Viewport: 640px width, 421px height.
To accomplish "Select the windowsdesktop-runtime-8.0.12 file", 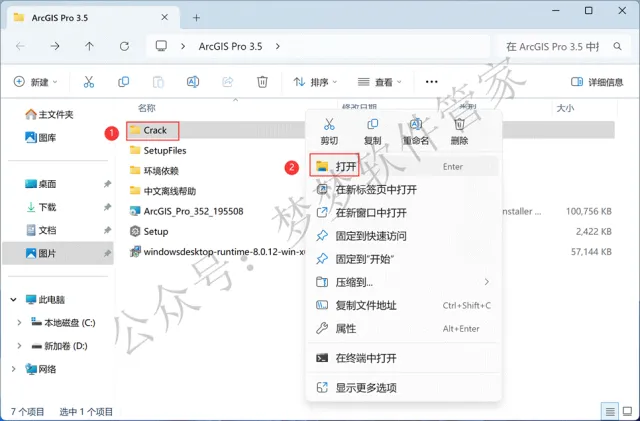I will (x=217, y=252).
